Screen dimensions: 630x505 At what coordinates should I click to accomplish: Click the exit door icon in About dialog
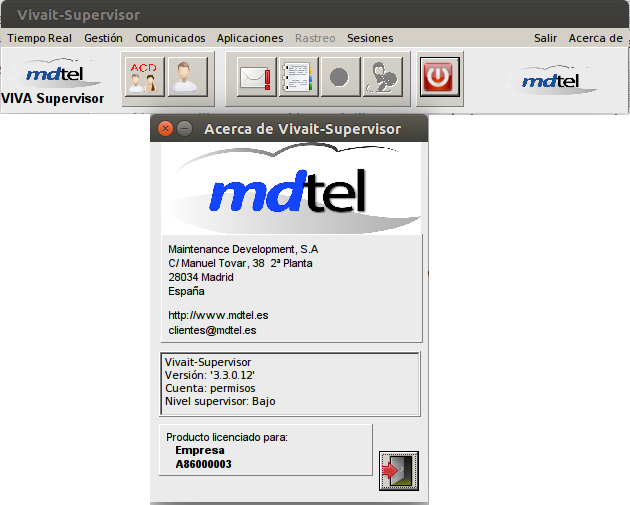tap(399, 470)
